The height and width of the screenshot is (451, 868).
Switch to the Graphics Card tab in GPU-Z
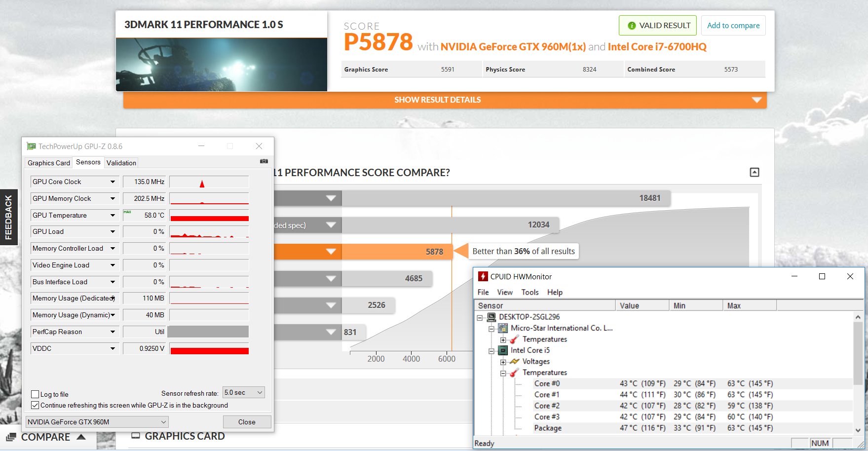49,163
